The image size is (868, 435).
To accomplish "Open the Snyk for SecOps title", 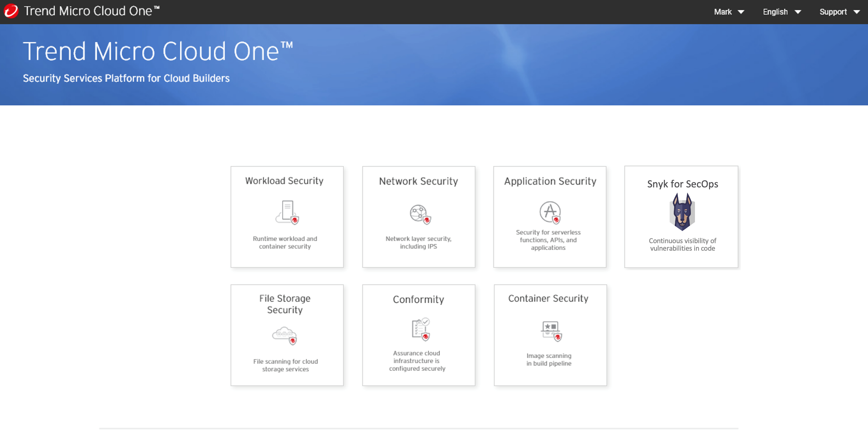I will tap(682, 184).
